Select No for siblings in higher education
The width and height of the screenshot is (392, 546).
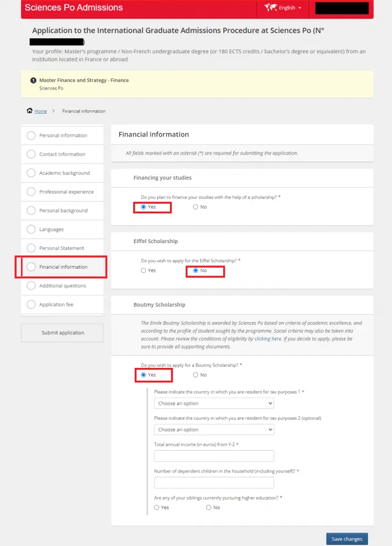[209, 508]
